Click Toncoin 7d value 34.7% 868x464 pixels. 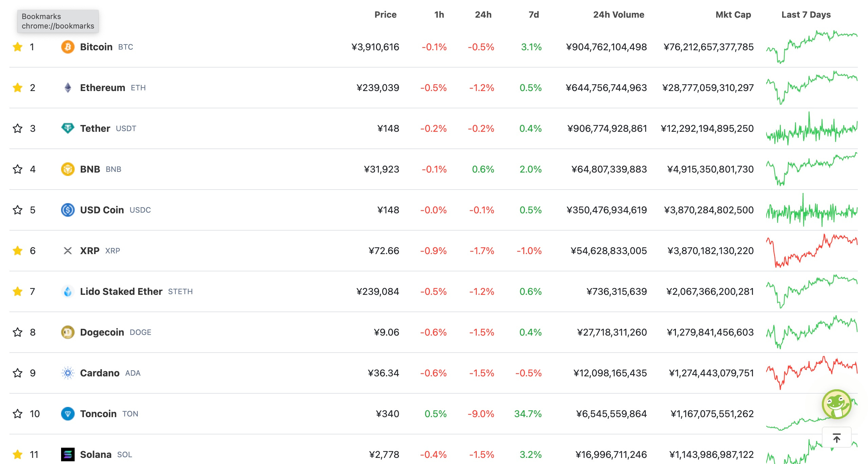528,414
